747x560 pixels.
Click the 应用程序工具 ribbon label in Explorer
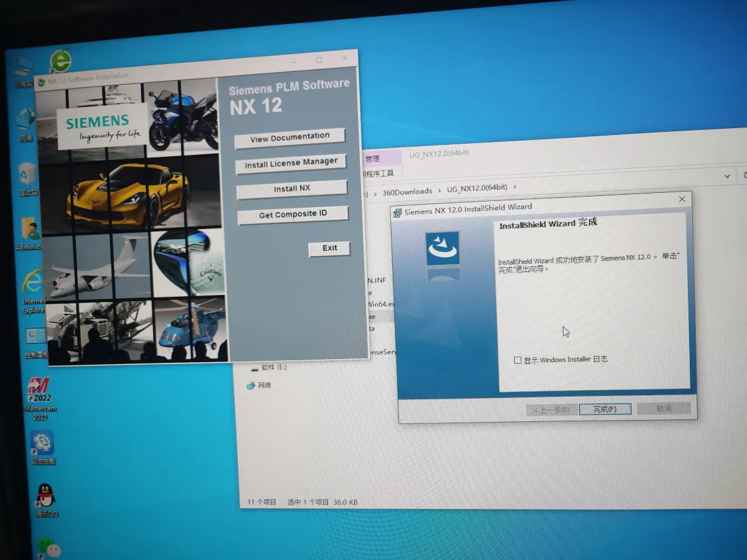378,174
